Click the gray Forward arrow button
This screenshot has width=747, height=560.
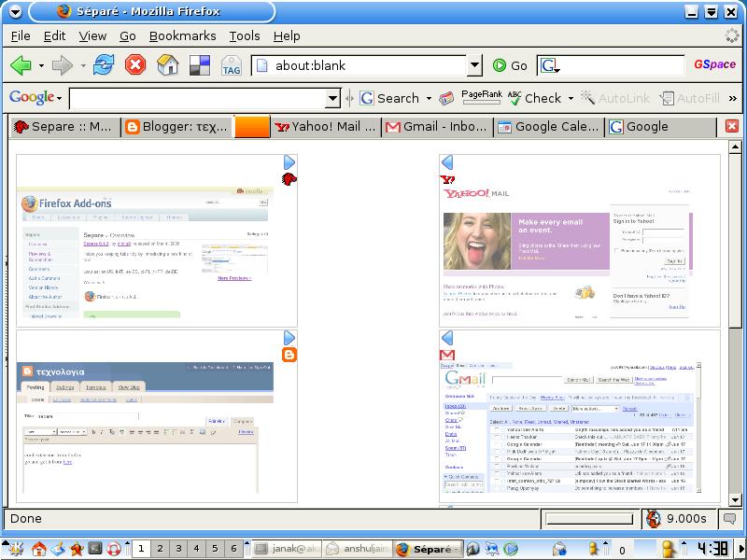point(62,65)
